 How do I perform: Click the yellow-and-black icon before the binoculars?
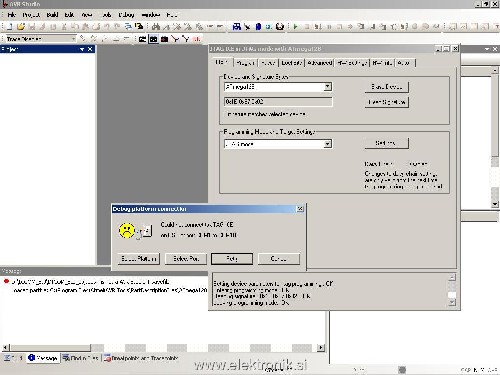click(x=139, y=26)
